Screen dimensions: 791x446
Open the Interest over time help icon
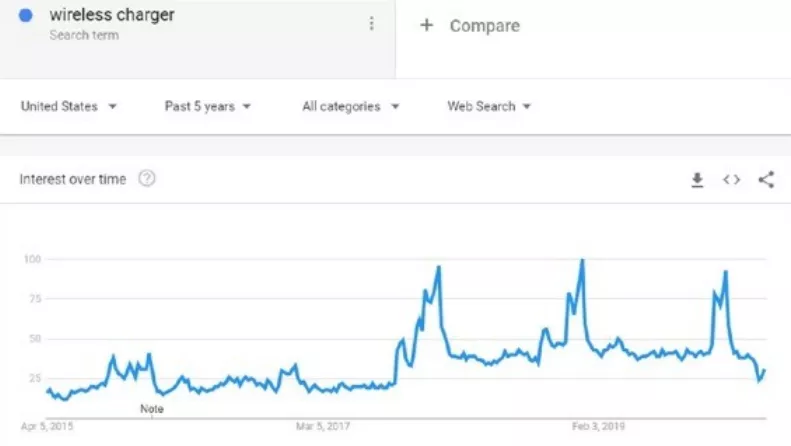[x=147, y=179]
